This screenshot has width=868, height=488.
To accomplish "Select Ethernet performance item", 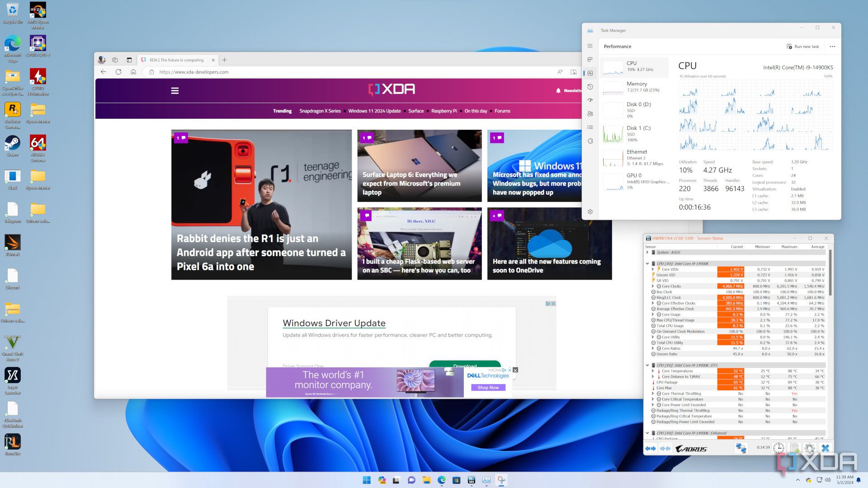I will point(635,158).
